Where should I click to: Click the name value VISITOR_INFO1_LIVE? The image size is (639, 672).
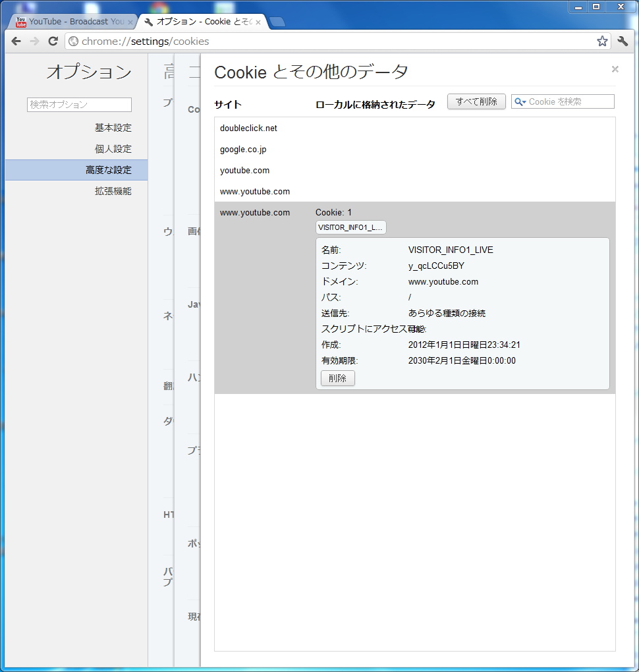pos(451,250)
